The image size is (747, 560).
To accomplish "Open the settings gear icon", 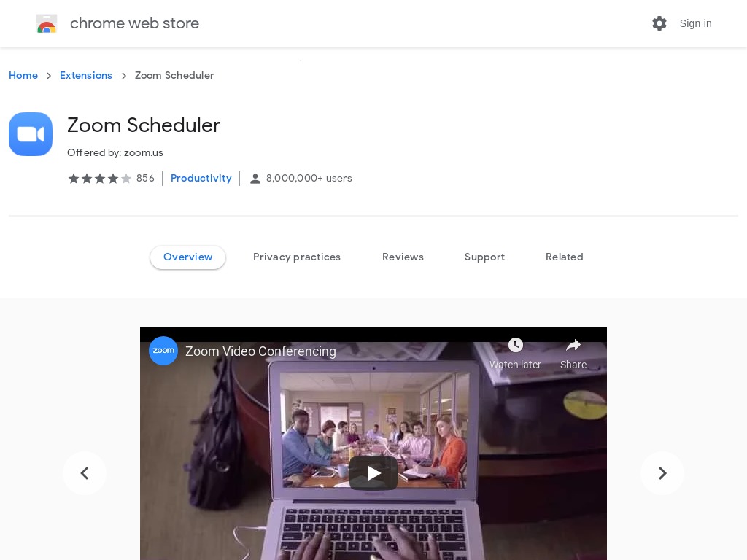I will tap(659, 23).
